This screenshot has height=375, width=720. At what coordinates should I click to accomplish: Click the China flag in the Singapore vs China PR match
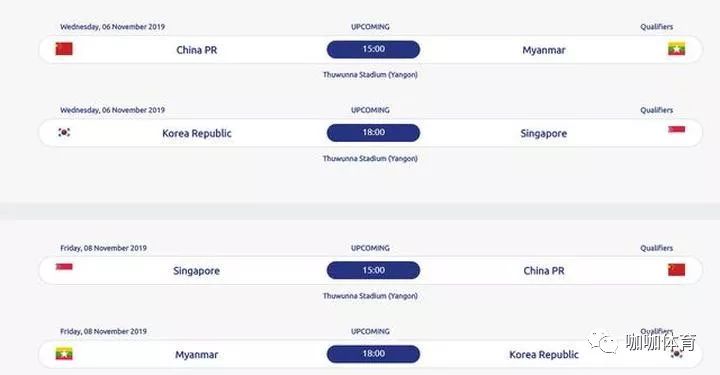676,270
